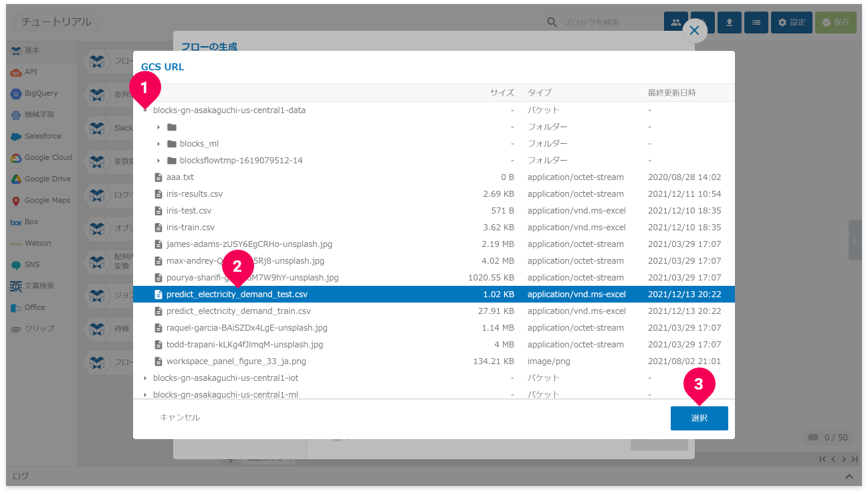Open the BigQuery block category
The height and width of the screenshot is (494, 868).
(41, 94)
